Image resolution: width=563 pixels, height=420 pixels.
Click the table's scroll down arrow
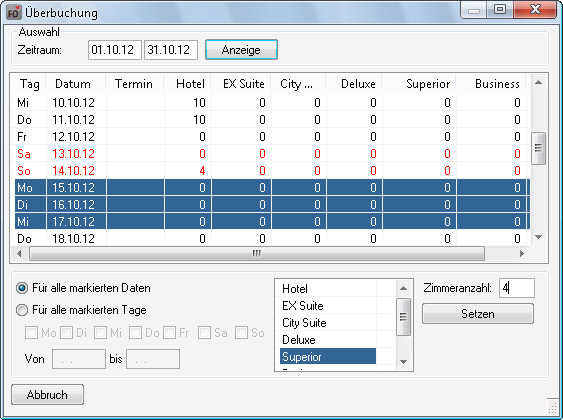(538, 237)
